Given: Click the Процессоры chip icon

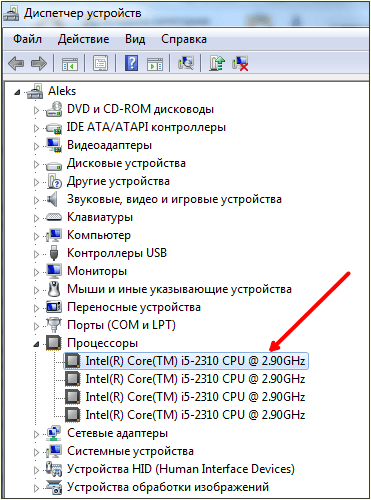Looking at the screenshot, I should coord(54,343).
